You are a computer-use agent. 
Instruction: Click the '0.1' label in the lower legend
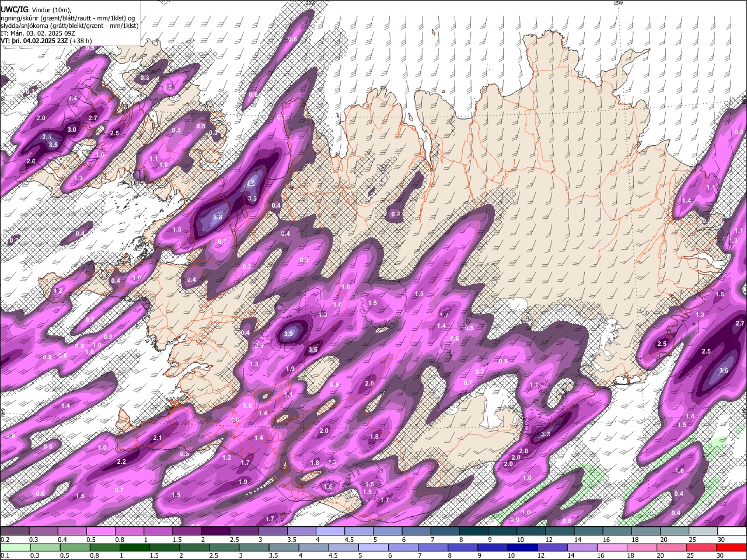pos(4,556)
